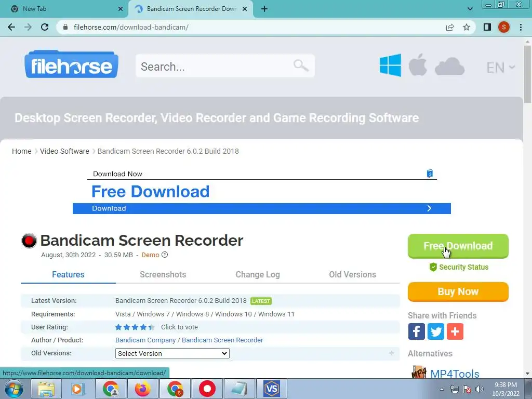Switch to the New Tab tab

tap(64, 9)
